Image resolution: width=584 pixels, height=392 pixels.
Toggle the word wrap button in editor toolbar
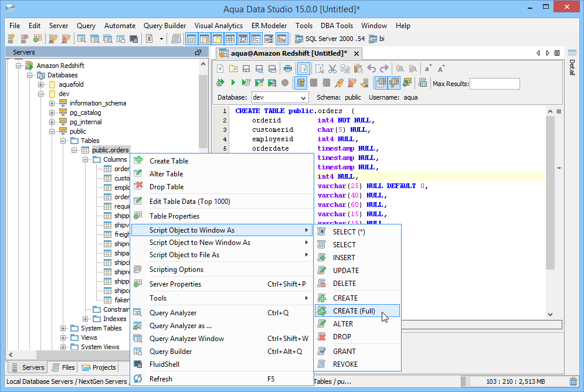(x=304, y=69)
